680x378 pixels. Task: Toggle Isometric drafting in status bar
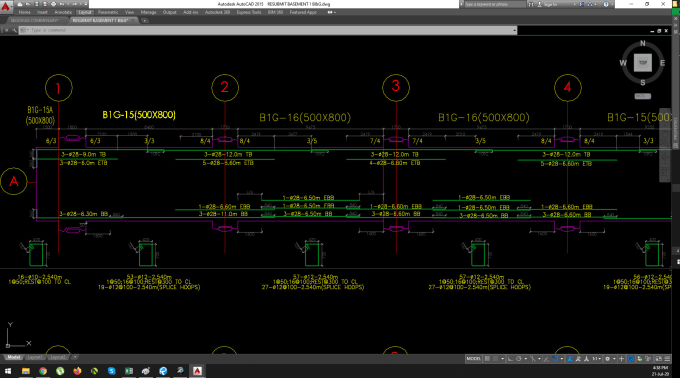(533, 359)
